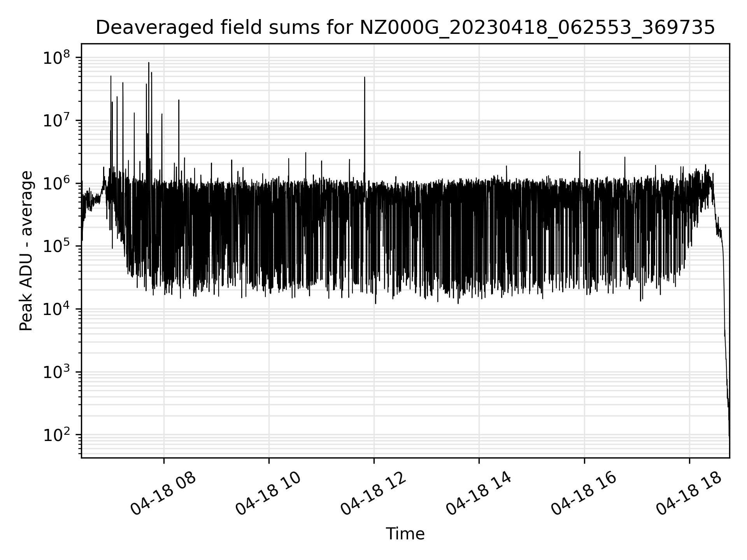The height and width of the screenshot is (560, 747).
Task: Click the x tick label '04-18 18'
Action: [689, 494]
